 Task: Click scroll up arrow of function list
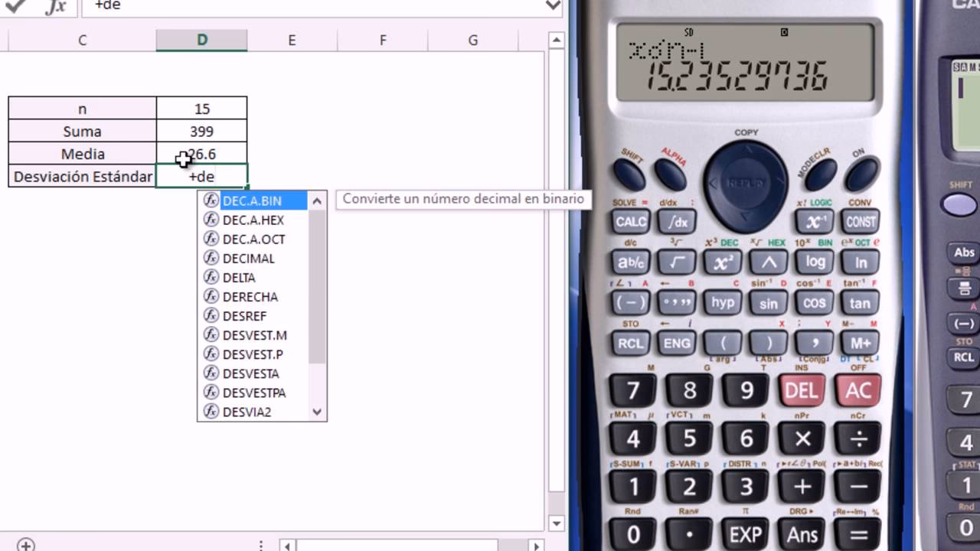pyautogui.click(x=318, y=201)
